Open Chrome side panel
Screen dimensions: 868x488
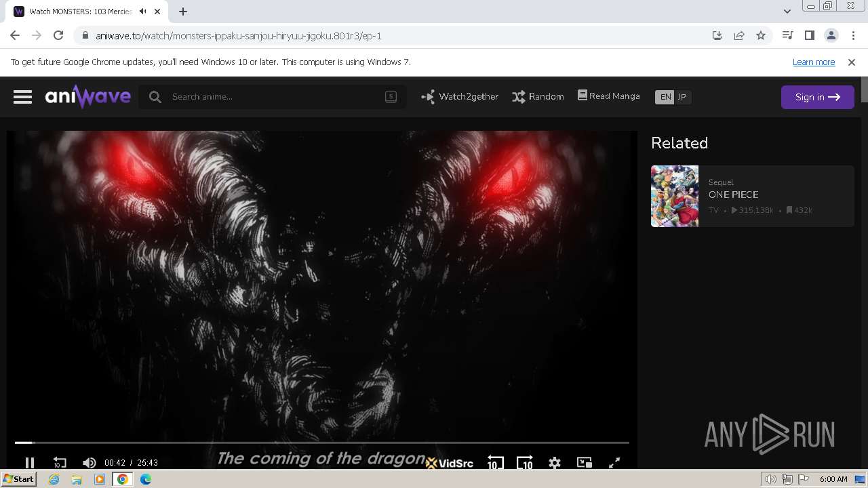[809, 36]
